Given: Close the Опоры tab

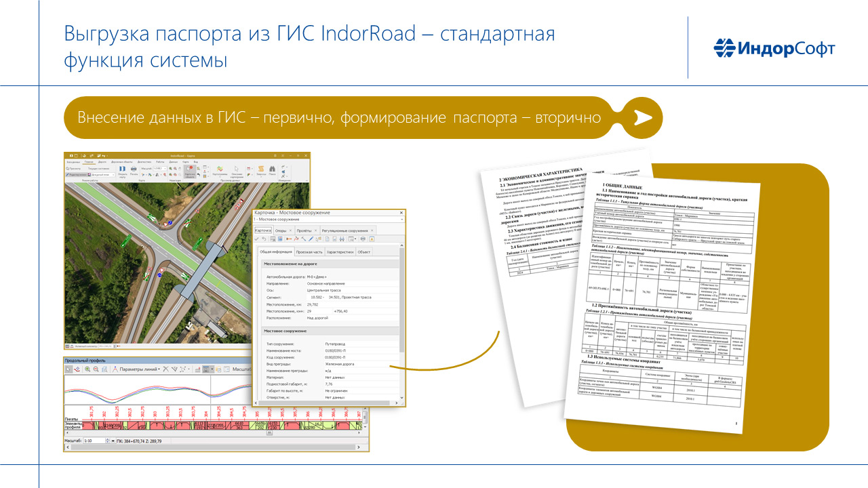Looking at the screenshot, I should 290,230.
